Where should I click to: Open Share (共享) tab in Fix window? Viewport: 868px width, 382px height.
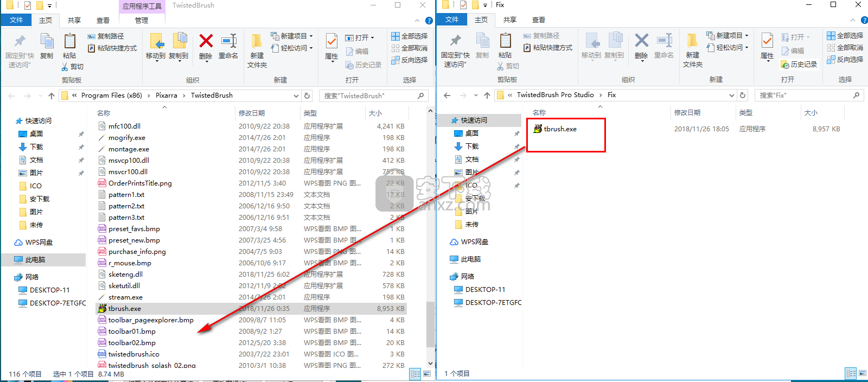[x=510, y=20]
